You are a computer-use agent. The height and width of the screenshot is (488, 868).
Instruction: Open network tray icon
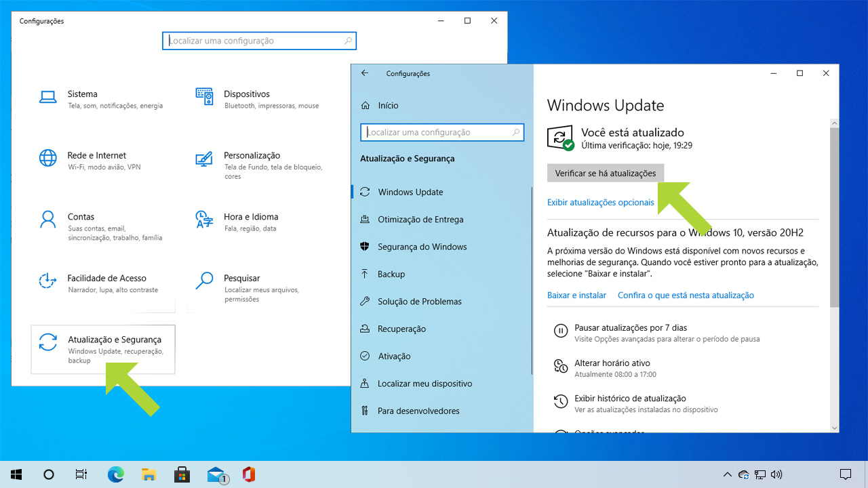[761, 474]
